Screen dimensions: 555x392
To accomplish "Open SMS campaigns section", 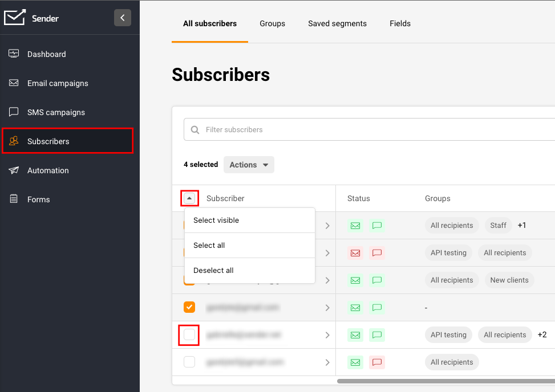I will [x=56, y=112].
